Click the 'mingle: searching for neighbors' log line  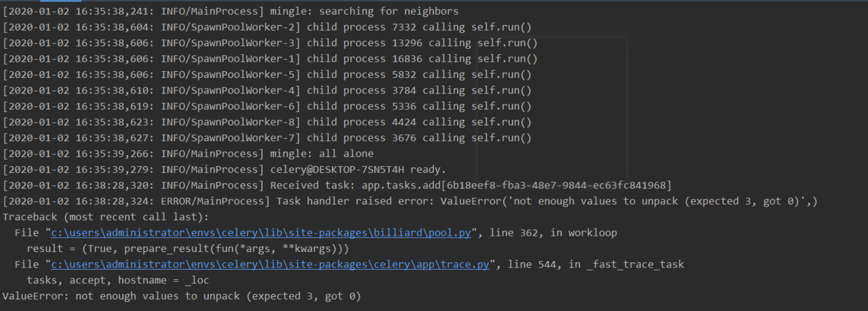[231, 12]
